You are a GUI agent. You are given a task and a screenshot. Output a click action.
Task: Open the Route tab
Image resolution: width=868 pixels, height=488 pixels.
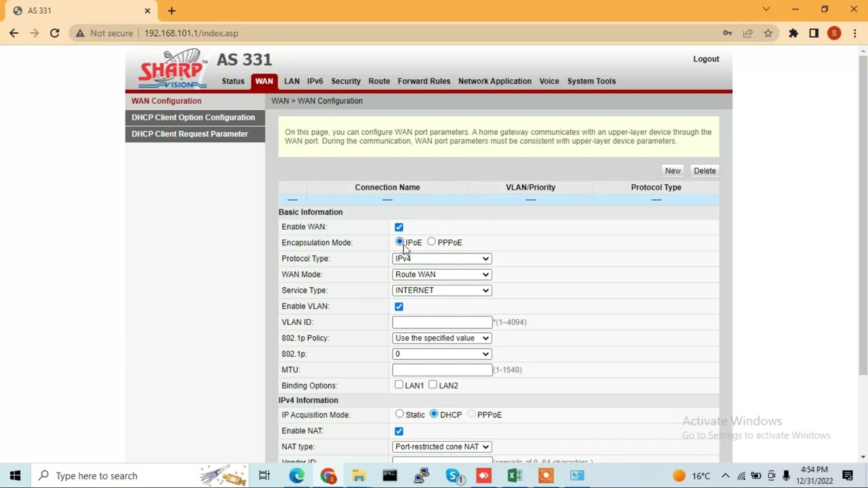379,81
